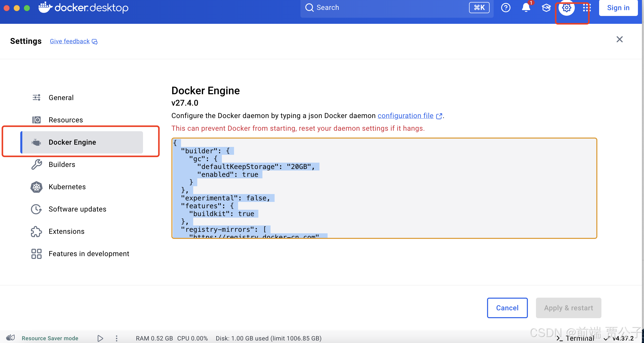This screenshot has height=343, width=644.
Task: Click the "buildkit": true line
Action: (221, 214)
